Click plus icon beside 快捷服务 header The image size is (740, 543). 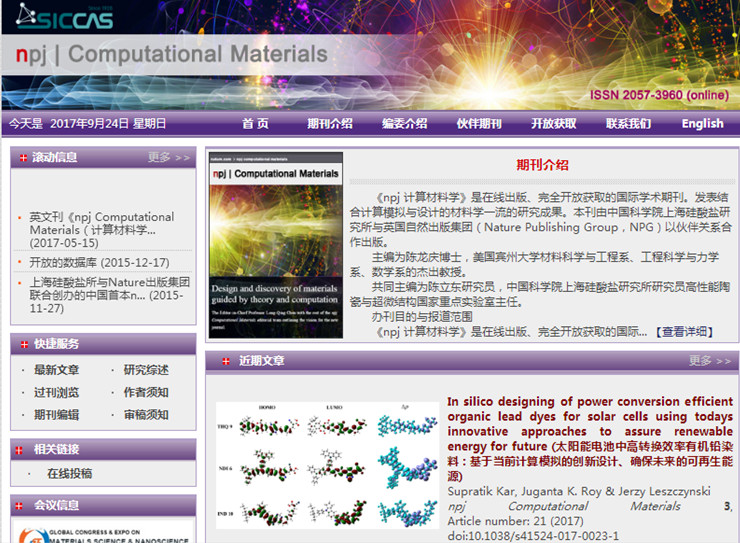click(x=23, y=344)
